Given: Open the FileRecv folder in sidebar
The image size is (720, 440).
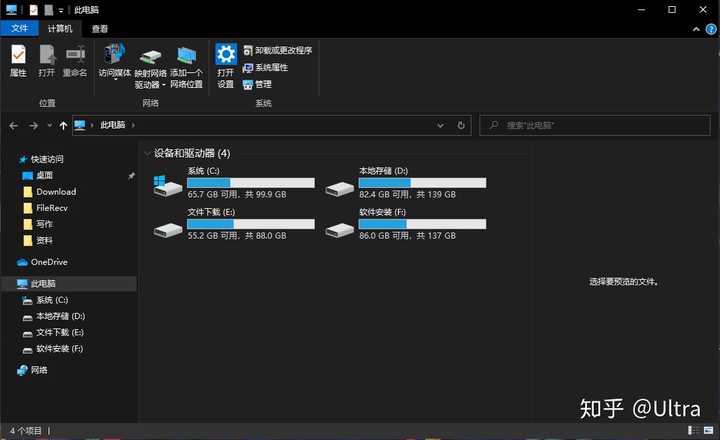Looking at the screenshot, I should point(52,208).
